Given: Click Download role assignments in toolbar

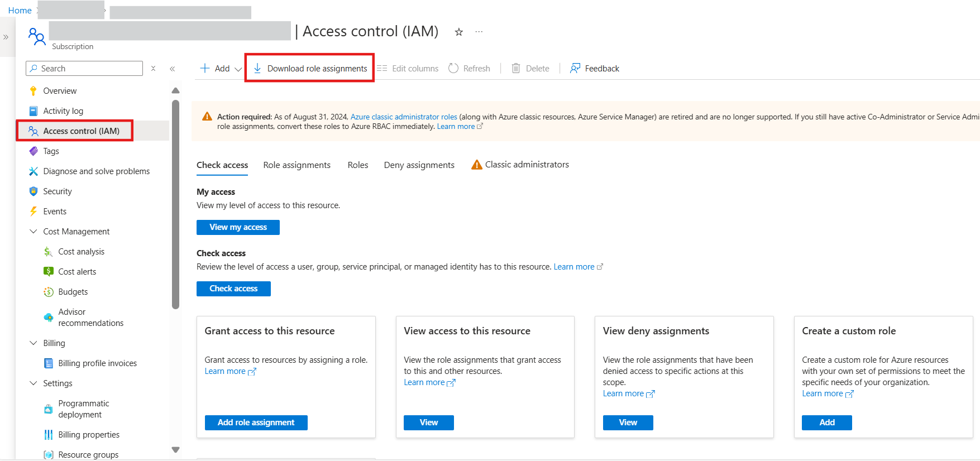Looking at the screenshot, I should click(x=310, y=68).
